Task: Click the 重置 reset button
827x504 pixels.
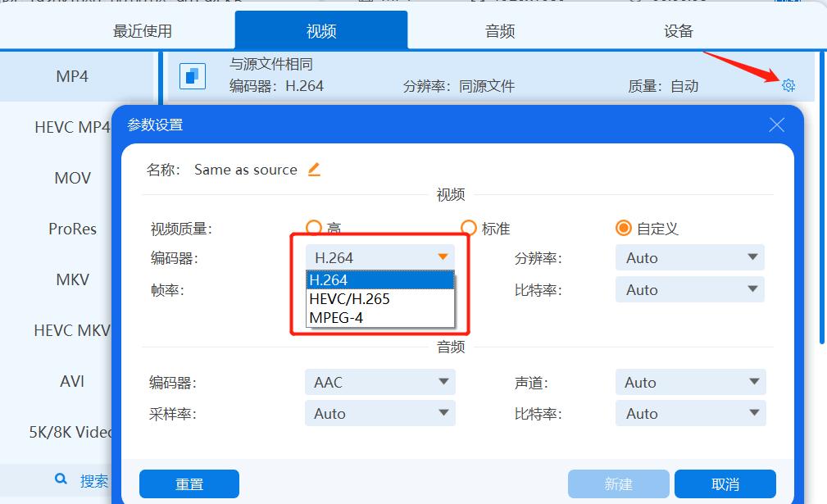Action: coord(189,484)
